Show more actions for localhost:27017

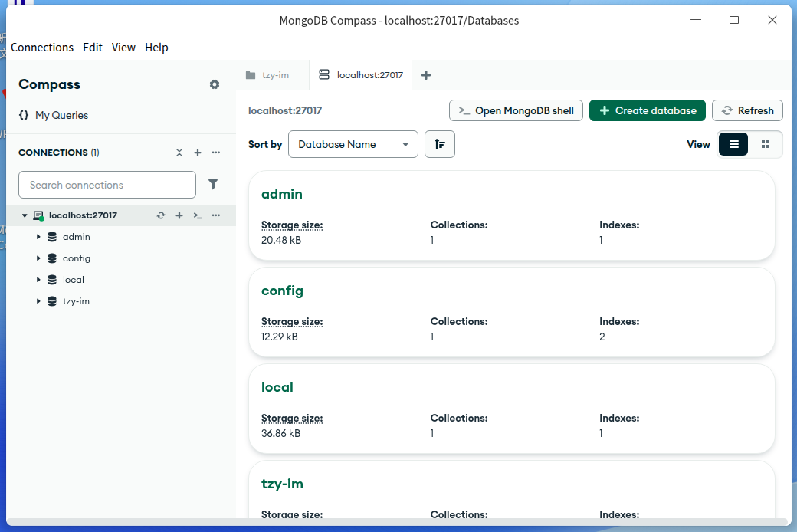coord(216,215)
